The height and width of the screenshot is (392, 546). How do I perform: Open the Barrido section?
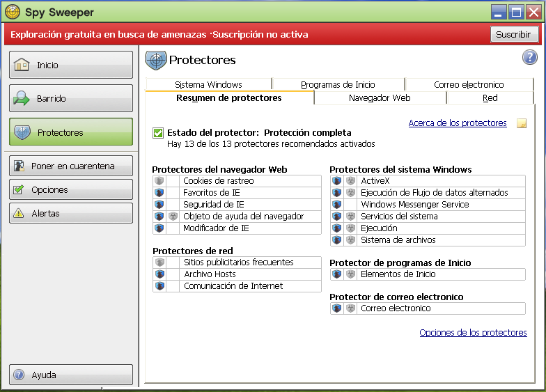pyautogui.click(x=71, y=98)
